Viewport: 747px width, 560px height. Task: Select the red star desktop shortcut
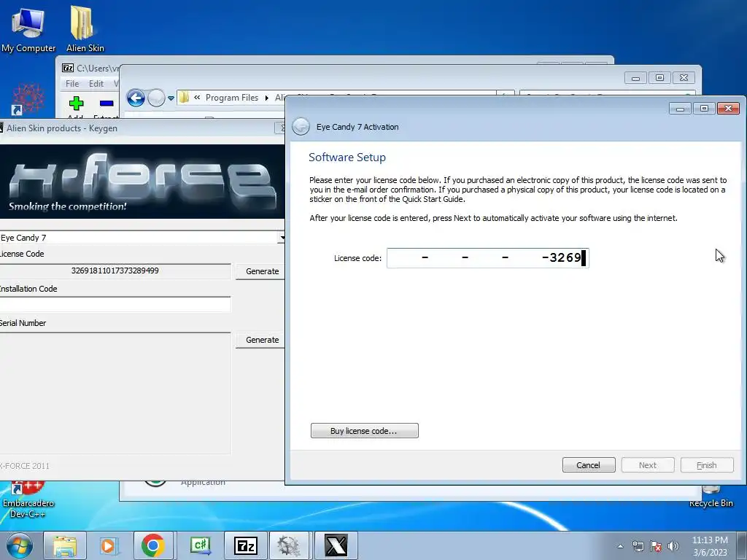click(x=28, y=98)
